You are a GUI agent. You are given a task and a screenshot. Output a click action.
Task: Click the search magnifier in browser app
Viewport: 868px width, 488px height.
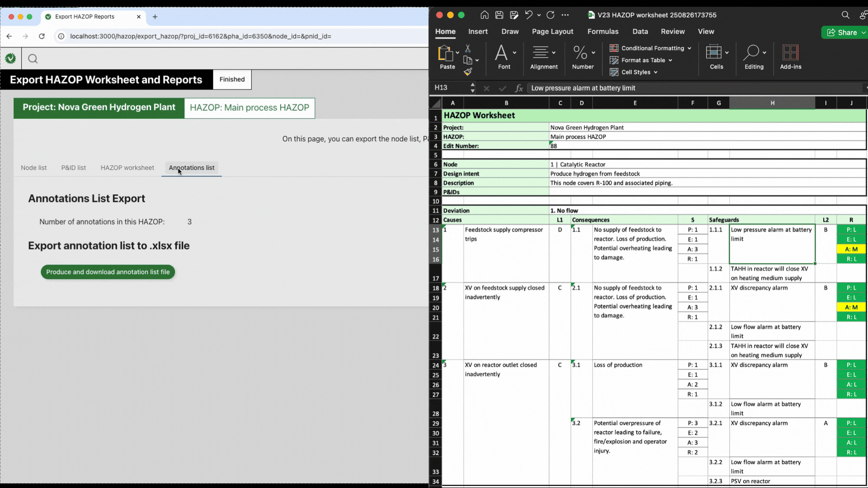click(x=33, y=59)
